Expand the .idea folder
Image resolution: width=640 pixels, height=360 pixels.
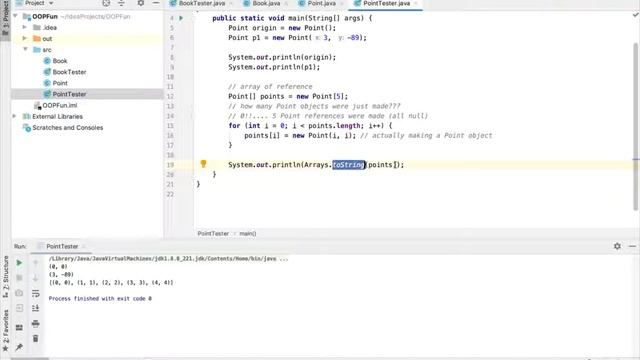pos(24,27)
